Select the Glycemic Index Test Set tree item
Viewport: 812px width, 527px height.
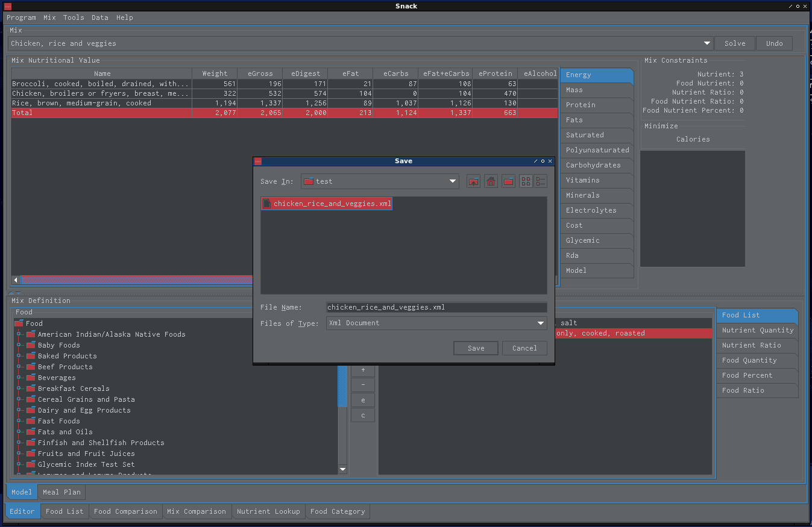[x=86, y=464]
